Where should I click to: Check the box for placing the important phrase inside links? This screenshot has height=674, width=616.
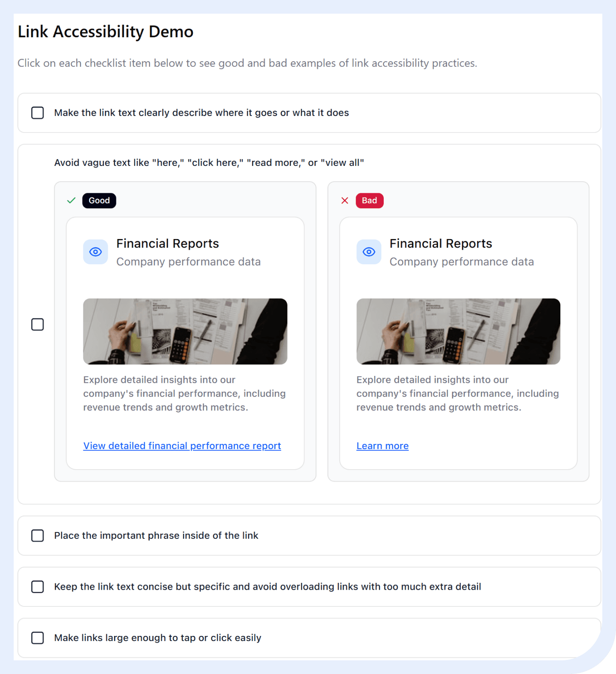pyautogui.click(x=38, y=535)
